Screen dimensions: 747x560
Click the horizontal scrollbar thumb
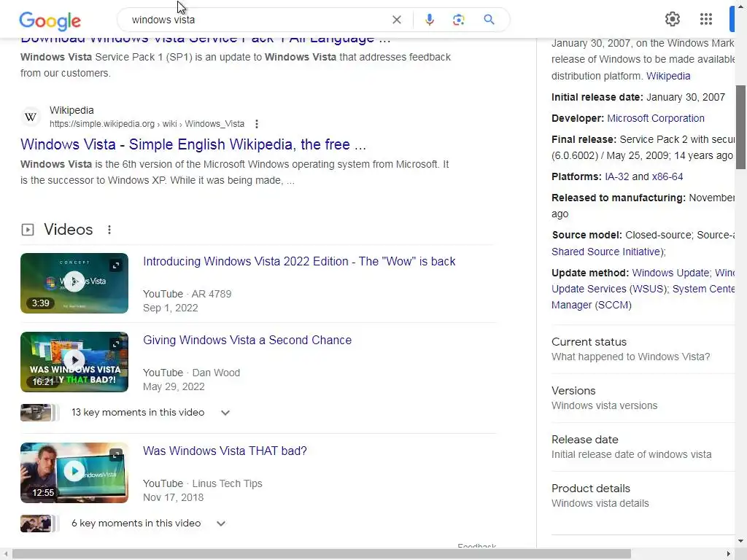322,554
